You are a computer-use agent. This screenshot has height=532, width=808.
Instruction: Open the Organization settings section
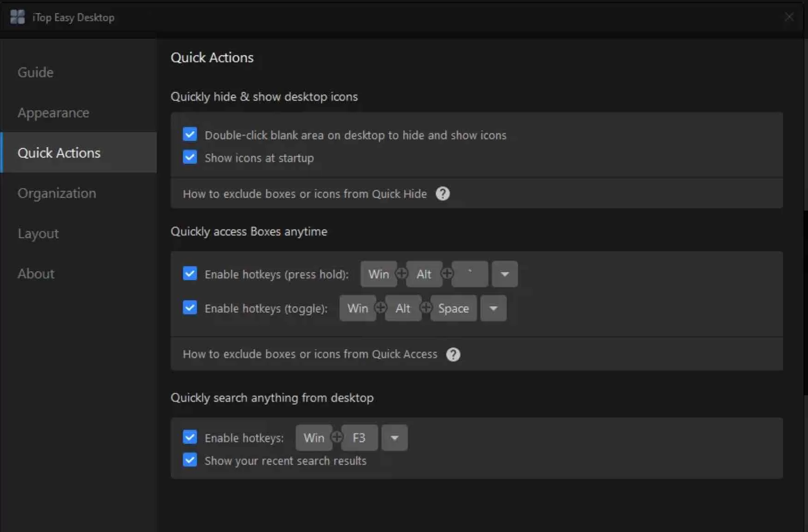57,193
